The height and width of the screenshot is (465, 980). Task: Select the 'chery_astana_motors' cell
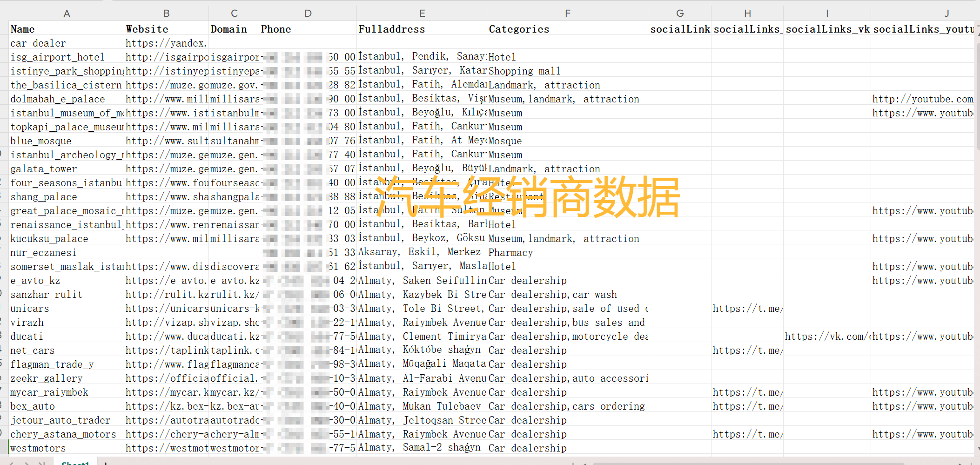click(x=67, y=434)
